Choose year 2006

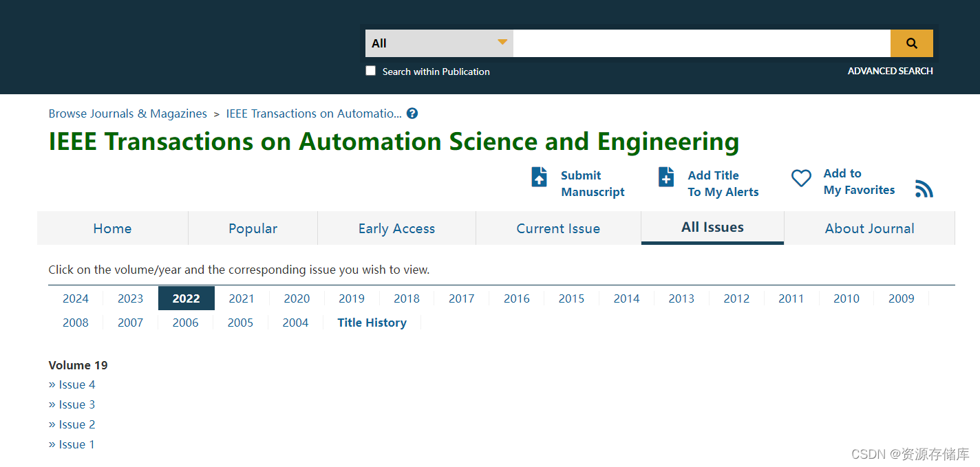click(186, 323)
